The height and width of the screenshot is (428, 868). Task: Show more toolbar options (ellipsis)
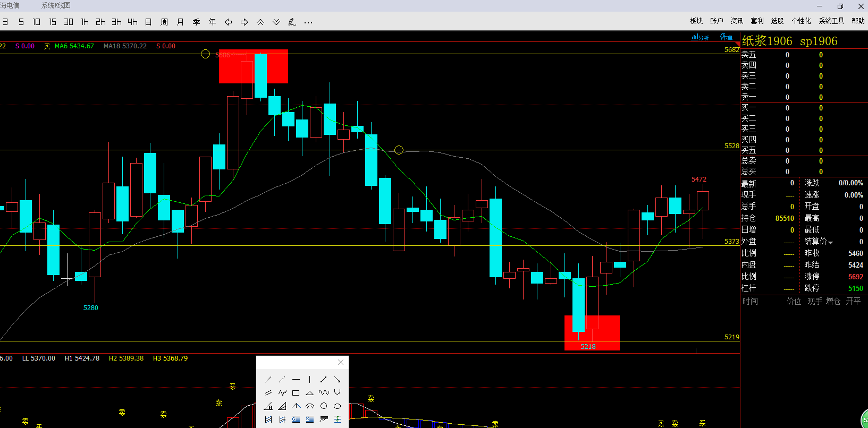coord(308,22)
